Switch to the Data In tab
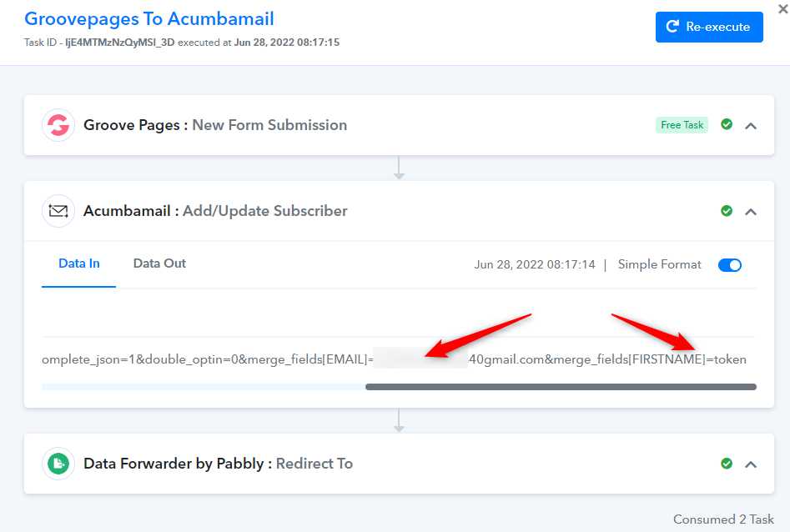 (79, 263)
